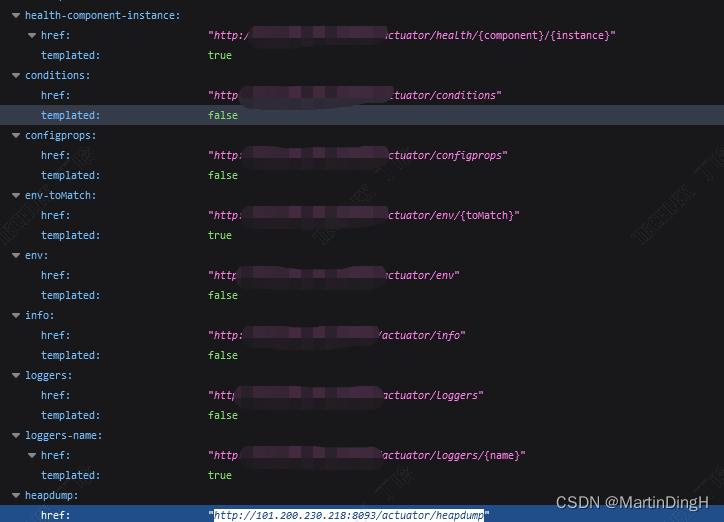Open the actuator/configprops URL value
724x522 pixels.
click(x=445, y=155)
